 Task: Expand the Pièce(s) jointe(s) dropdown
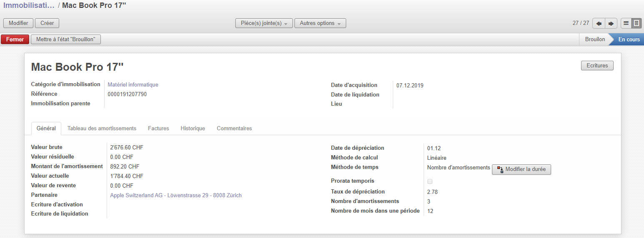coord(264,23)
